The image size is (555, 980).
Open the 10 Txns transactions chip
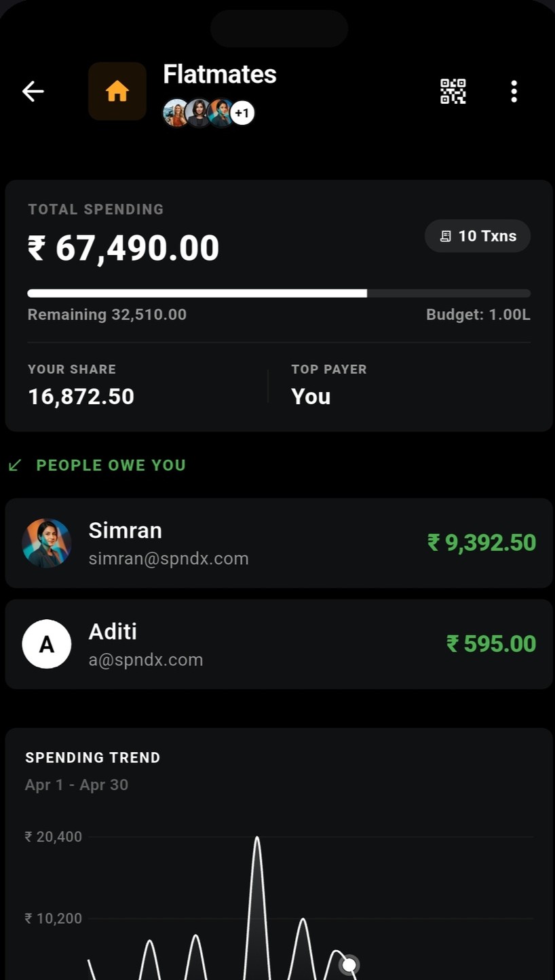click(x=478, y=236)
